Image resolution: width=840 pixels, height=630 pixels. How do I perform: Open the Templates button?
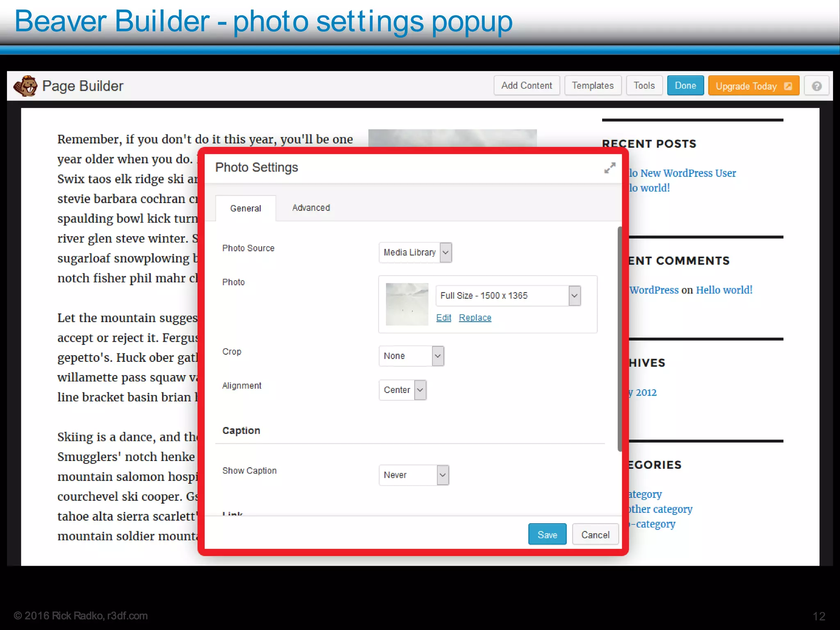593,86
